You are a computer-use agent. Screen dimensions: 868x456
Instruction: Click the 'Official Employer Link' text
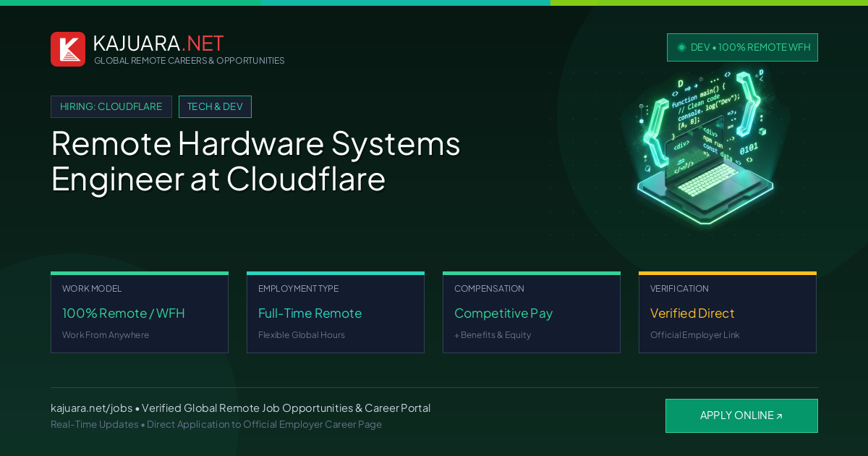tap(694, 335)
